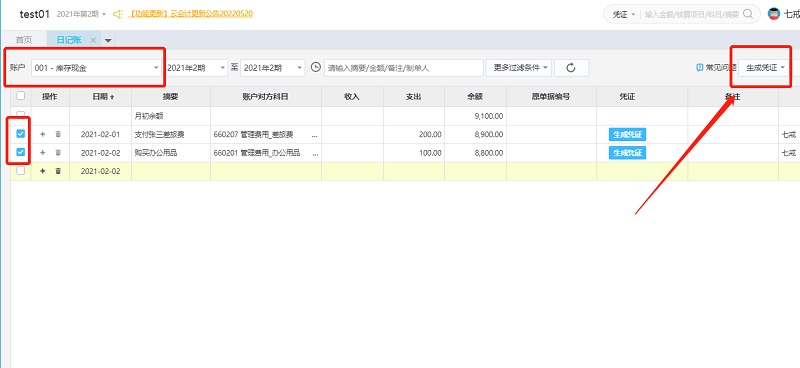The image size is (800, 368).
Task: Open the 云会计更新公告20220520 announcement link
Action: click(x=190, y=14)
